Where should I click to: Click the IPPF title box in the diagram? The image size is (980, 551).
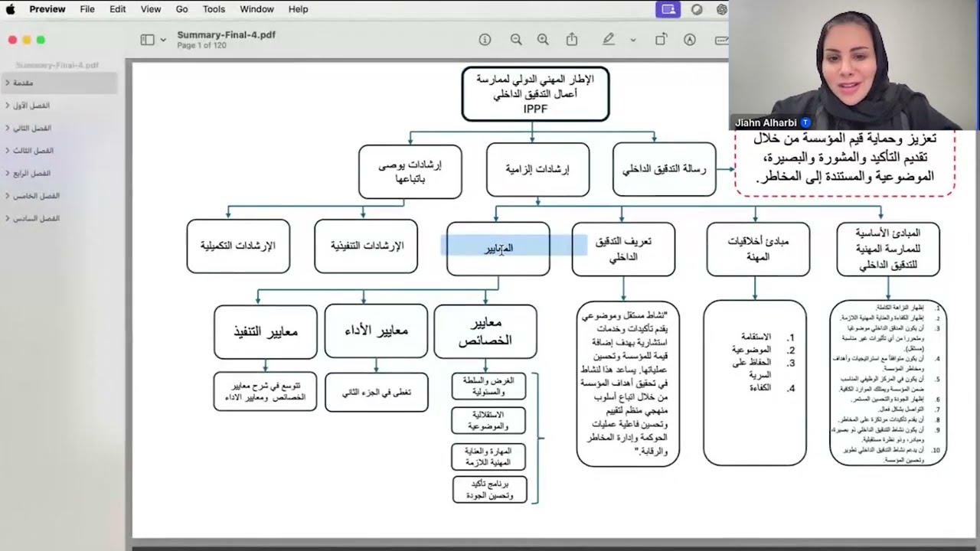coord(535,93)
